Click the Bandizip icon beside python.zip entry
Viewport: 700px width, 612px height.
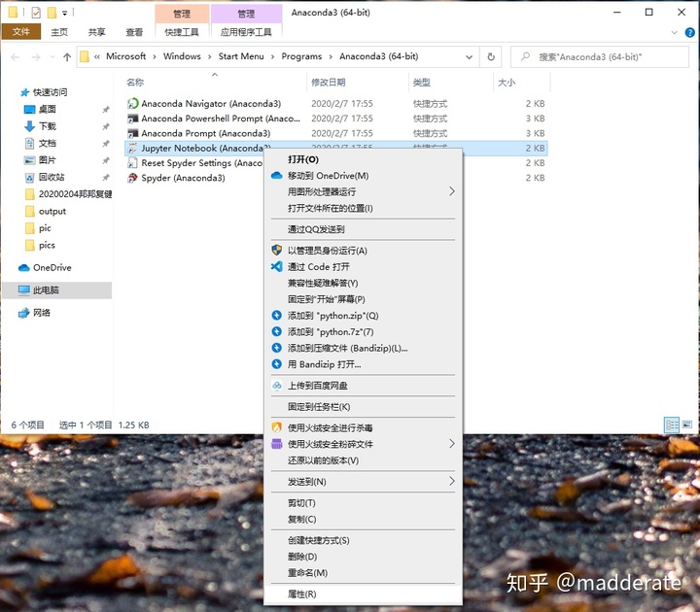click(x=277, y=316)
